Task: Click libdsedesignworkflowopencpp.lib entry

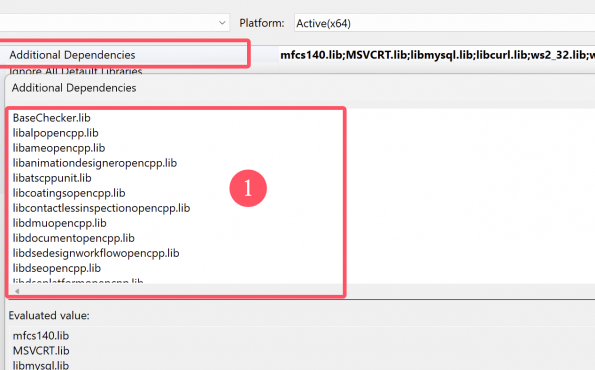Action: coord(96,253)
